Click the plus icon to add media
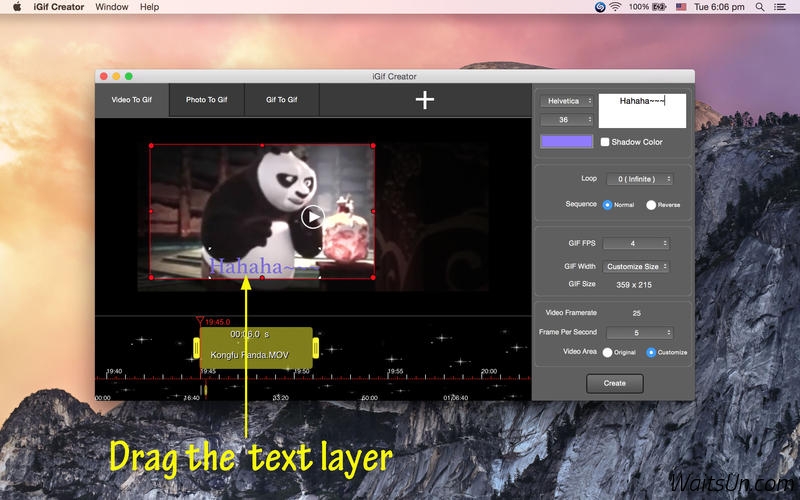The width and height of the screenshot is (800, 500). (x=424, y=100)
